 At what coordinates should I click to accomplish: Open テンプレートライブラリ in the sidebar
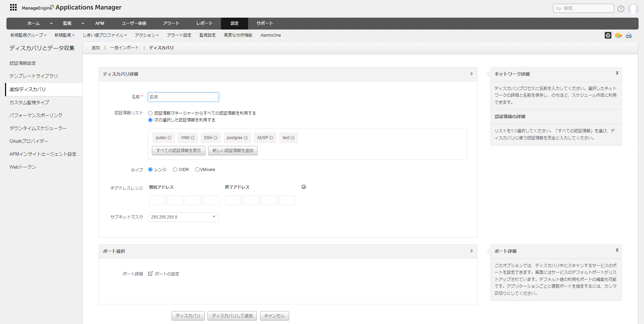[34, 76]
